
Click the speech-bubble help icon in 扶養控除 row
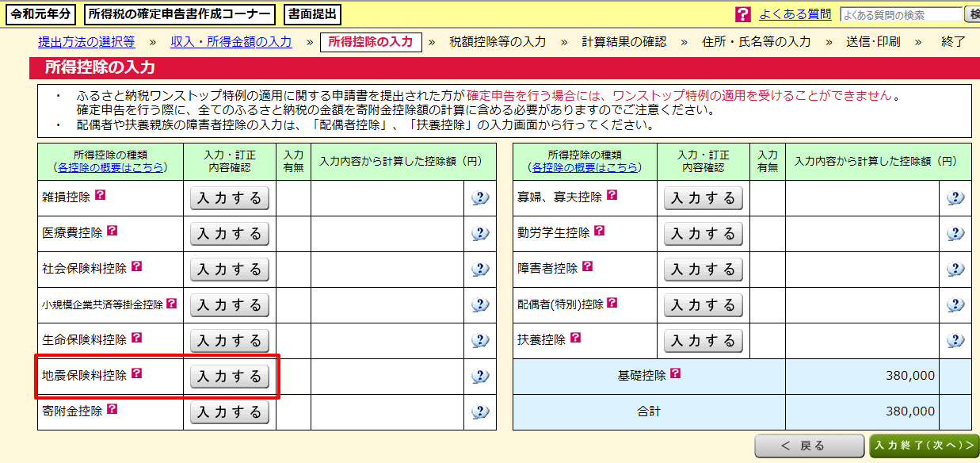tap(955, 341)
